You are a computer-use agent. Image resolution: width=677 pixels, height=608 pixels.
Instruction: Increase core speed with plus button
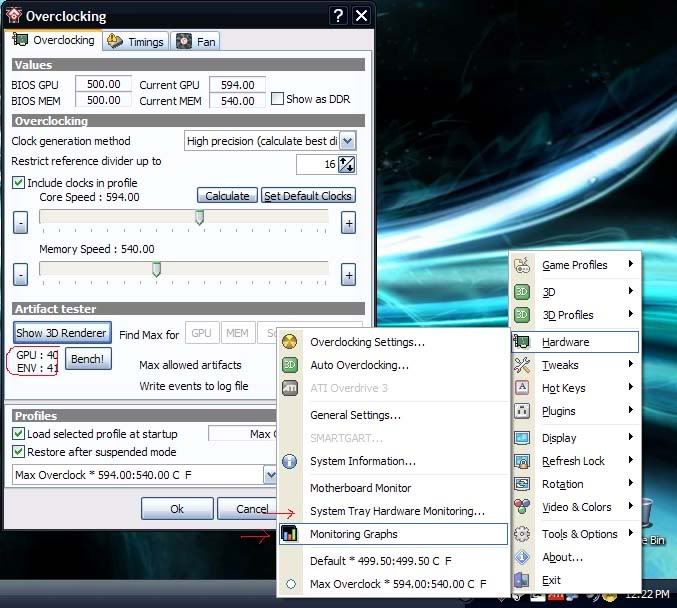(x=348, y=223)
